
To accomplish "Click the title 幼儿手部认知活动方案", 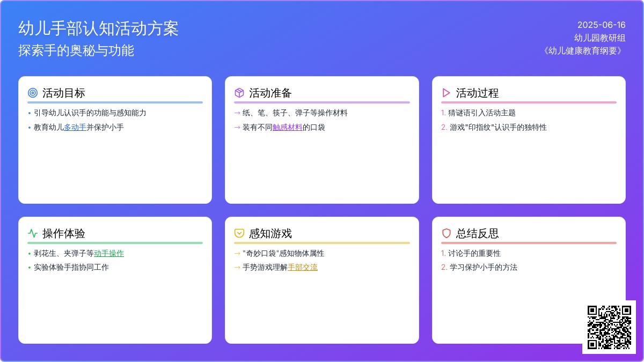I will click(x=99, y=28).
